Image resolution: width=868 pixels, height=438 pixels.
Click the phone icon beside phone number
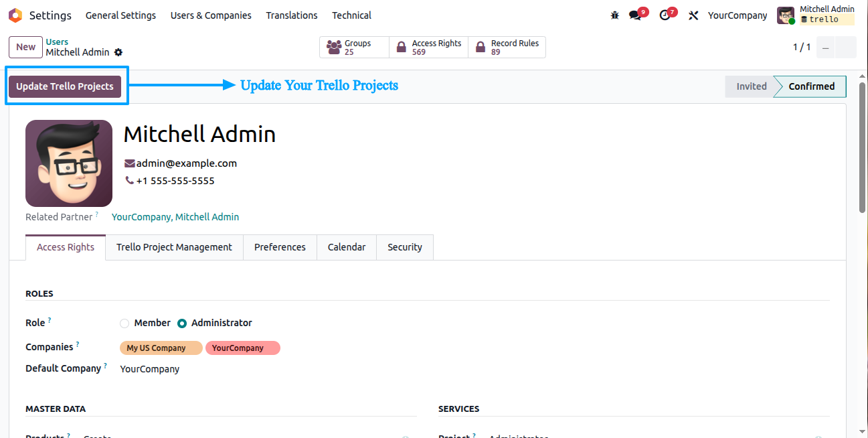[130, 181]
